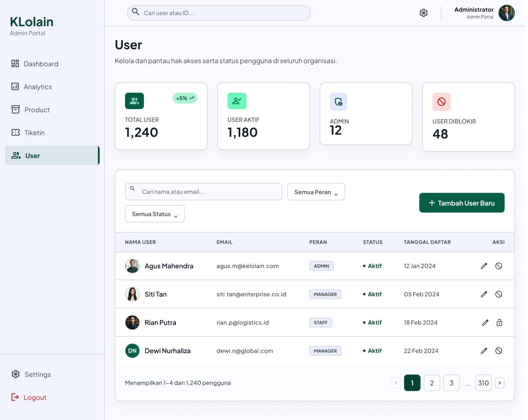
Task: Click the User Diblokir count 48
Action: click(x=440, y=134)
